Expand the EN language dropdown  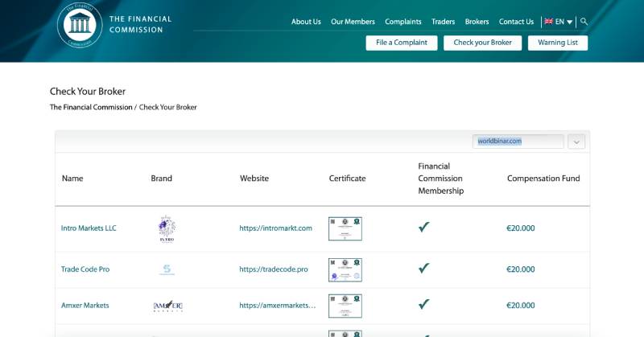(559, 22)
